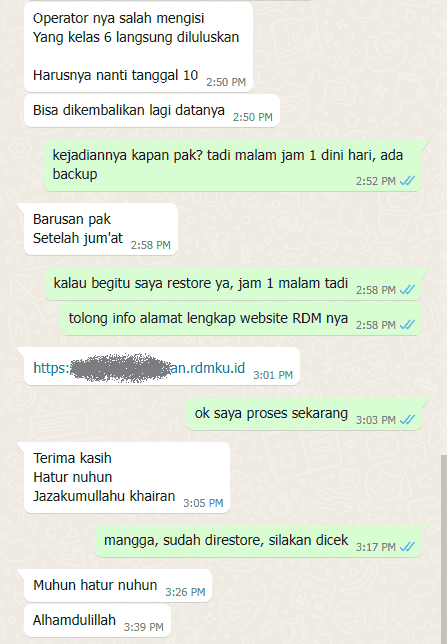Select the 'Alhamdulillah' message bubble

tap(97, 620)
